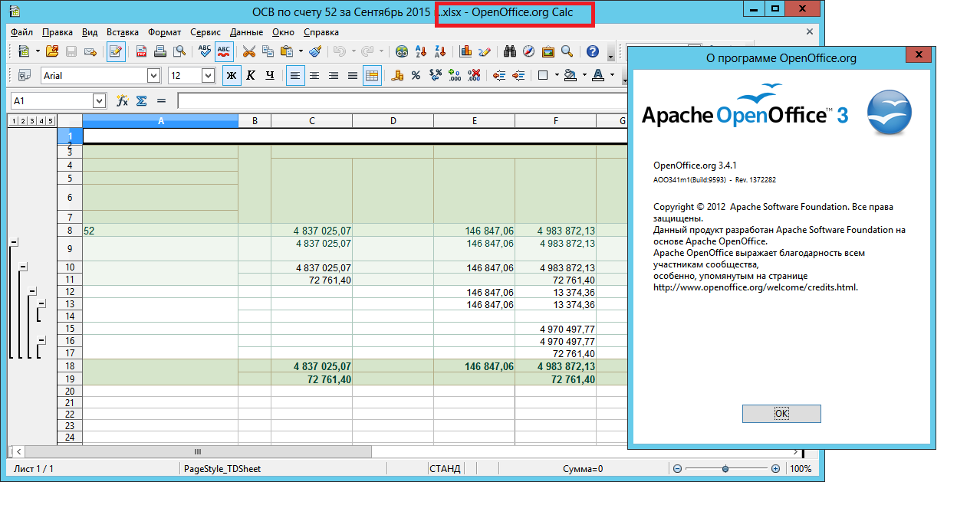980x518 pixels.
Task: Activate the Format Paintbrush
Action: pos(314,51)
